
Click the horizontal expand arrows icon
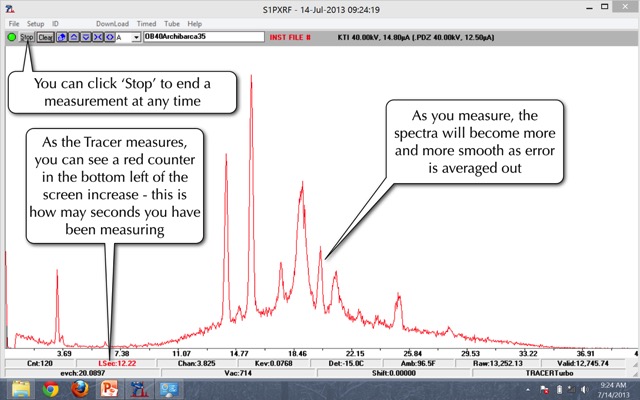coord(107,37)
